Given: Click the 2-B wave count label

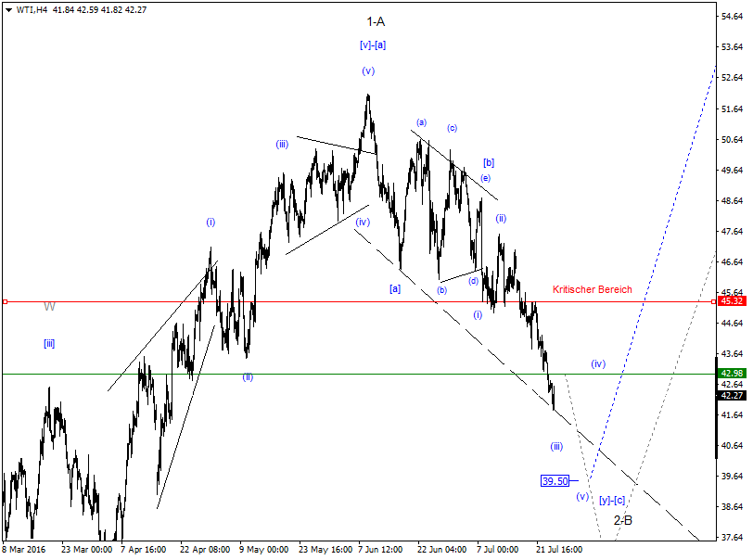Looking at the screenshot, I should coord(624,522).
